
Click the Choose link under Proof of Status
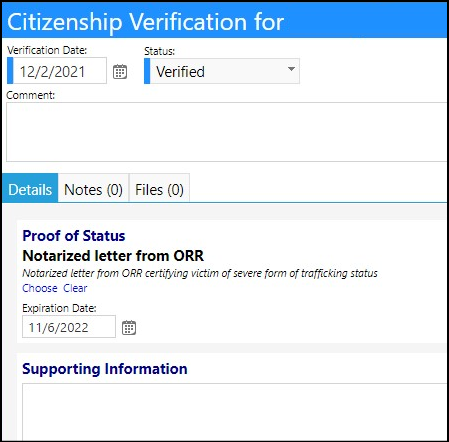click(40, 288)
